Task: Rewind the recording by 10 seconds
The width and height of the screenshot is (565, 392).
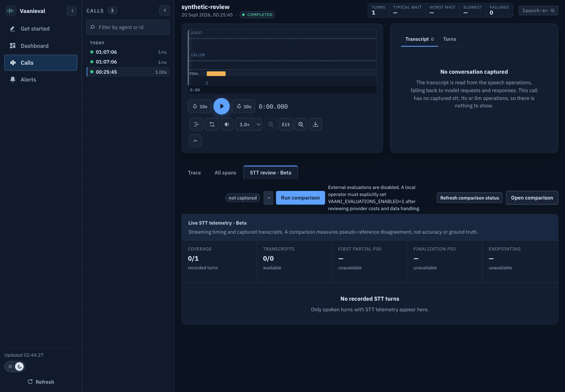Action: (x=200, y=106)
